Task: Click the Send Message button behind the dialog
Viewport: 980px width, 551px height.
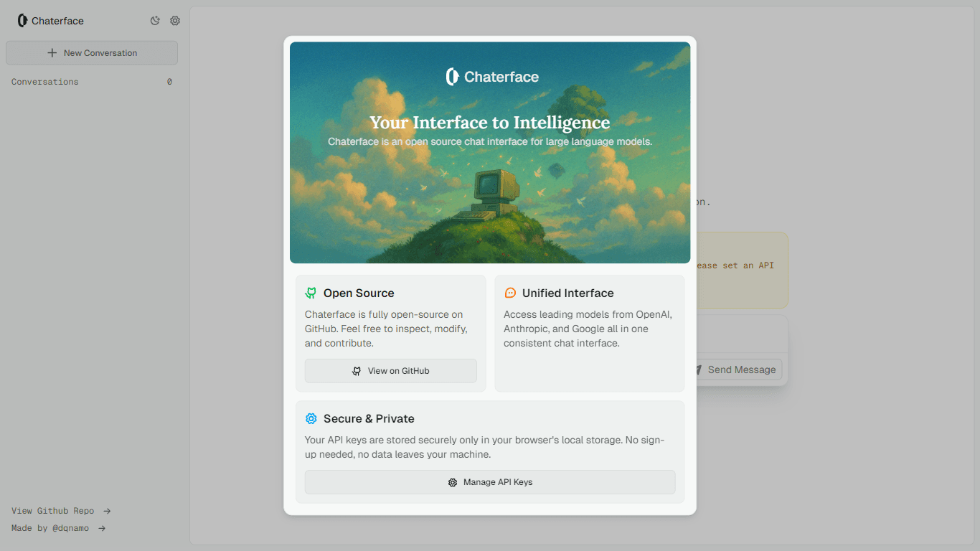Action: (x=739, y=369)
